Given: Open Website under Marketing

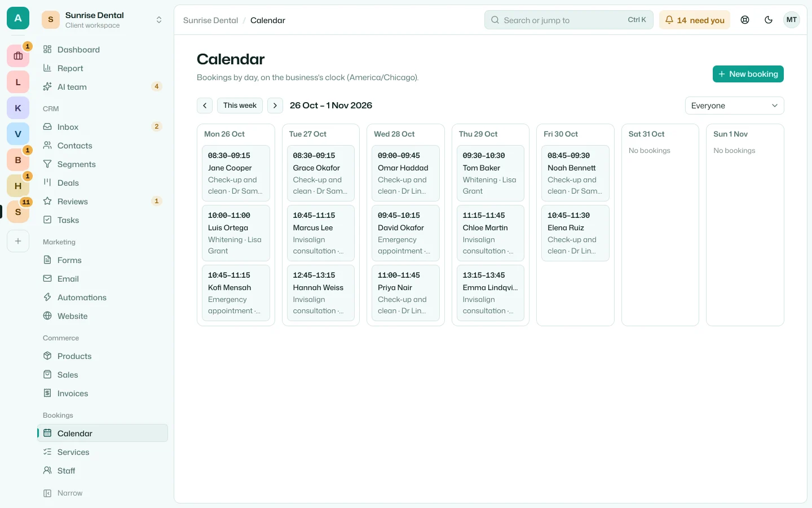Looking at the screenshot, I should [x=103, y=316].
